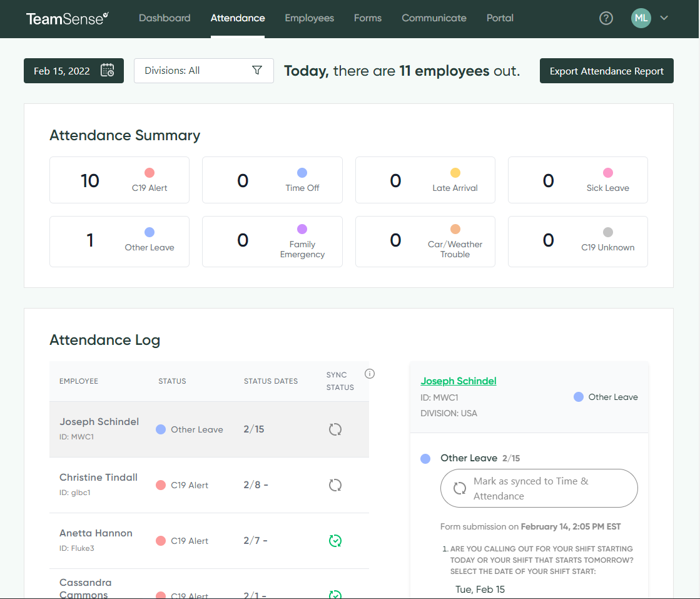Open the ML profile avatar
The height and width of the screenshot is (599, 700).
(x=641, y=18)
